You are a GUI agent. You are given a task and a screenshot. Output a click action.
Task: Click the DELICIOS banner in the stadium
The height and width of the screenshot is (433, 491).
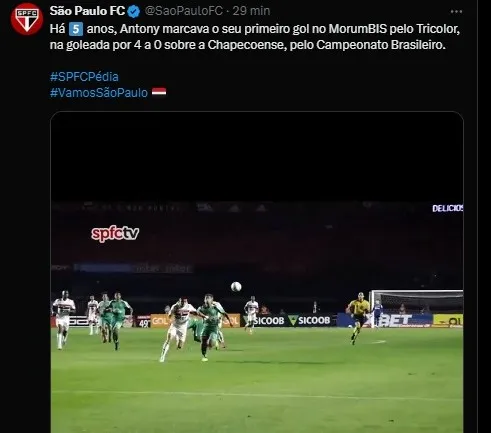coord(448,208)
